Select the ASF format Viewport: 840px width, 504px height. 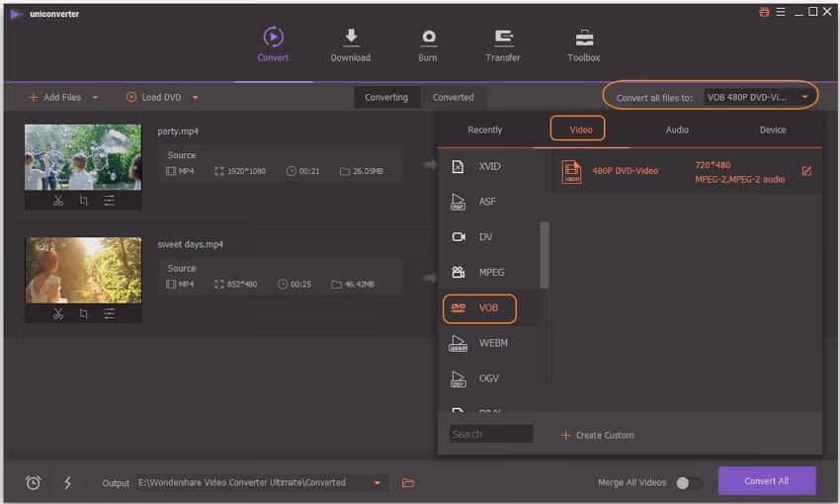(x=487, y=202)
